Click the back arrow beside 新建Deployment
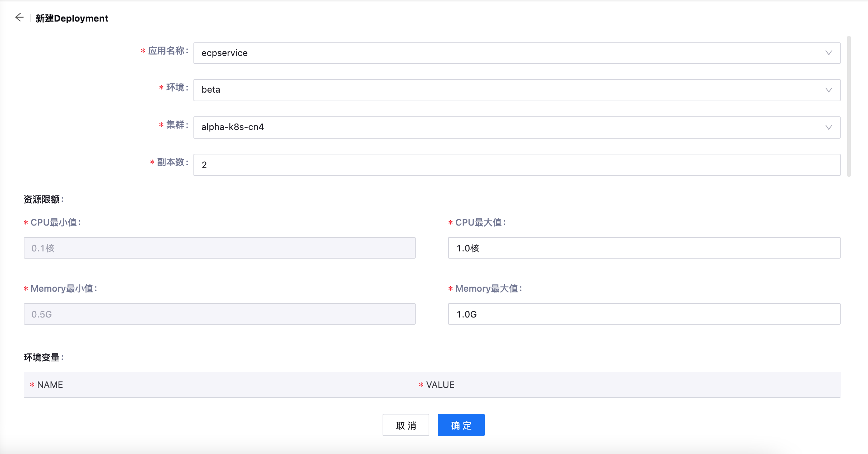Screen dimensions: 868x454 [20, 17]
